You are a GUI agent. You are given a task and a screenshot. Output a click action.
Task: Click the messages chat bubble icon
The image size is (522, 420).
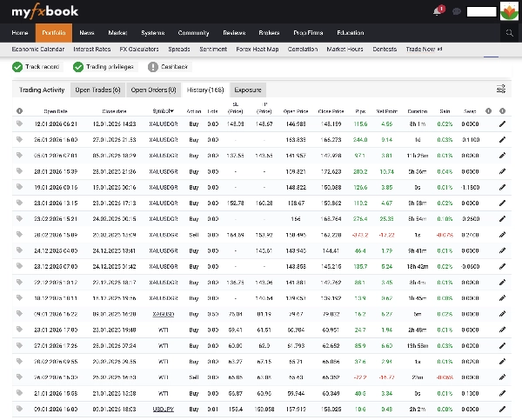point(457,11)
